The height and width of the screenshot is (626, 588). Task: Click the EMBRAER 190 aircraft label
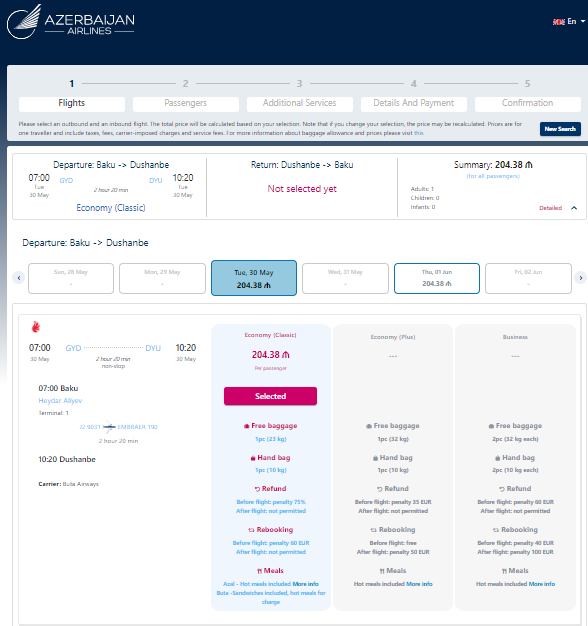pyautogui.click(x=138, y=427)
